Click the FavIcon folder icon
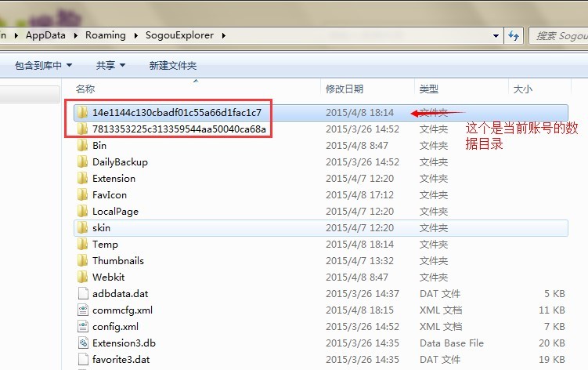 82,194
